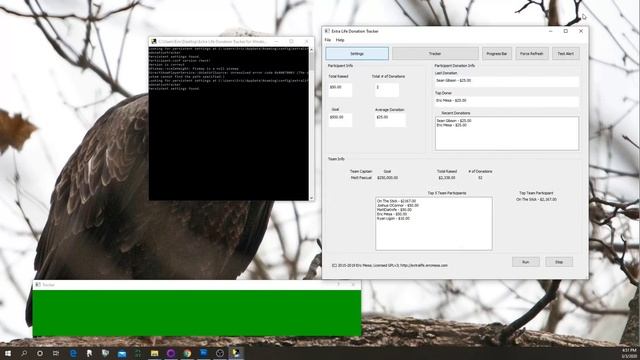Launch Microsoft Edge from the taskbar
The height and width of the screenshot is (360, 640).
click(x=73, y=353)
